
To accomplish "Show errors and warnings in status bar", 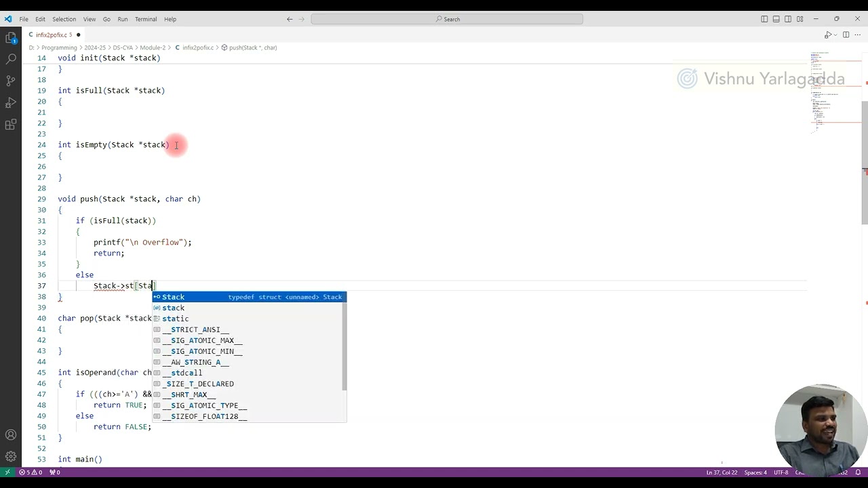I will [x=31, y=472].
